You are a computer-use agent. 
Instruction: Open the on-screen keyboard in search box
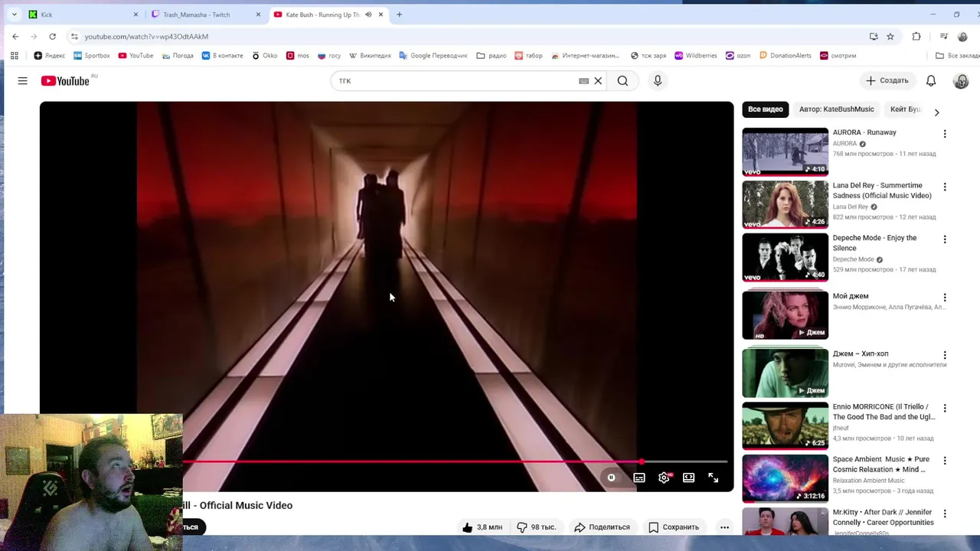point(583,80)
